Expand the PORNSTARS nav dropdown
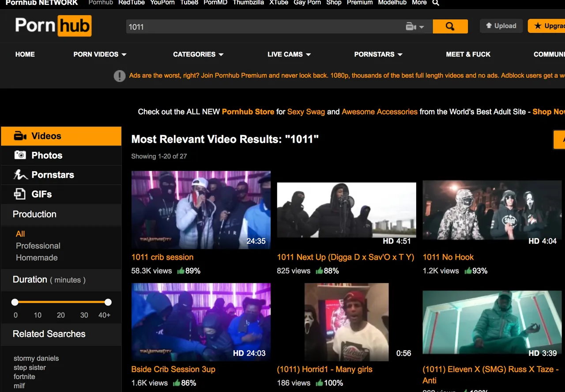Viewport: 565px width, 392px height. click(378, 54)
